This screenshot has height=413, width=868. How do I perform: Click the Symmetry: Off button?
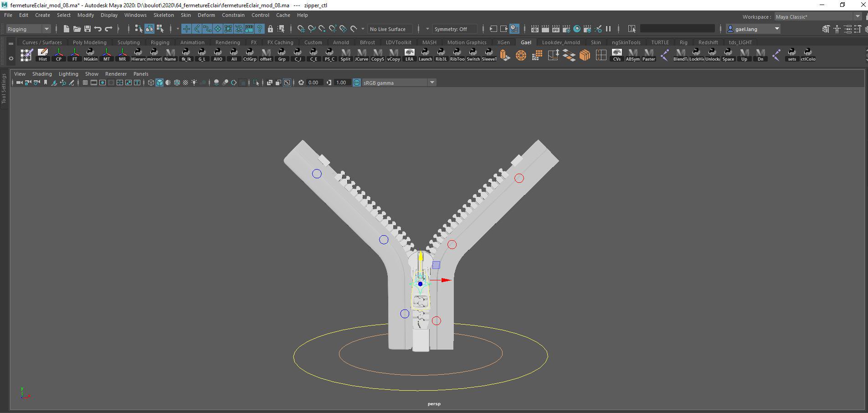[453, 29]
